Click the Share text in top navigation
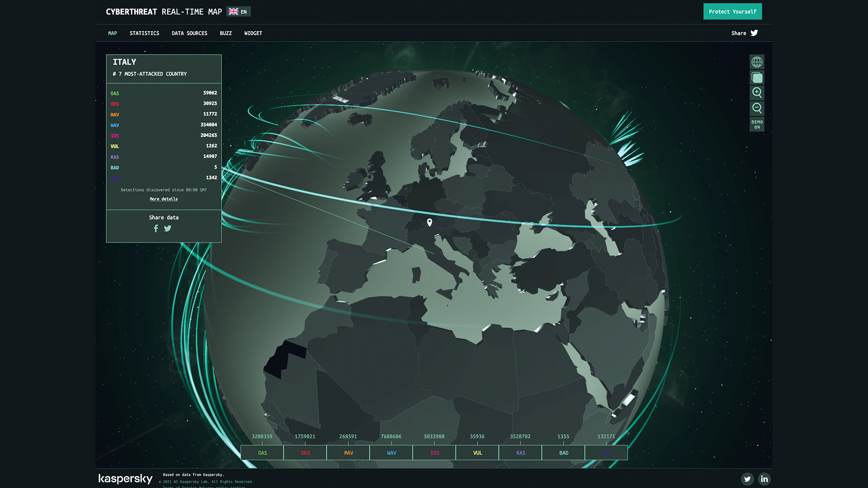The image size is (868, 488). pyautogui.click(x=739, y=33)
